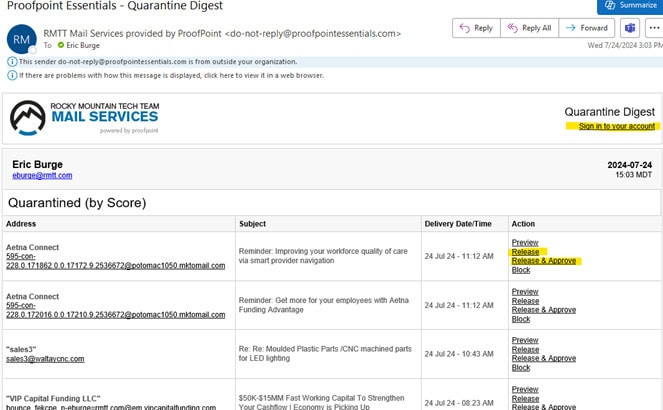The height and width of the screenshot is (410, 663).
Task: Click the Address column header
Action: pyautogui.click(x=21, y=224)
